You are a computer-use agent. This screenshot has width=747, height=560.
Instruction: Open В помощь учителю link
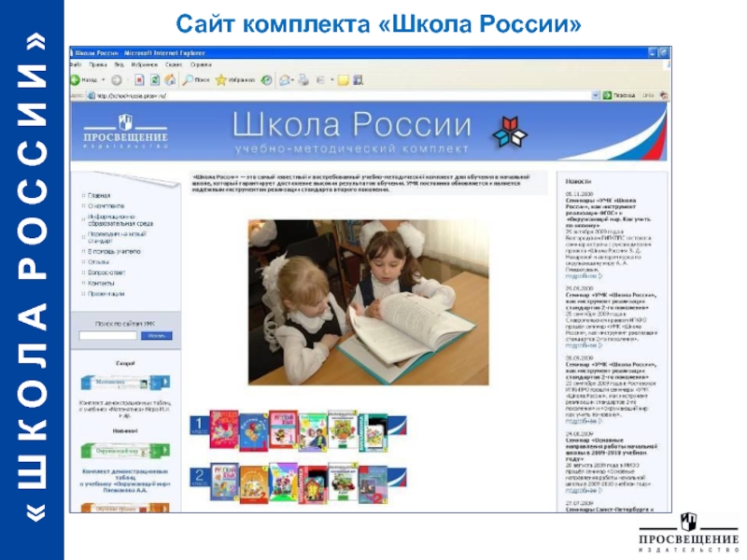click(x=114, y=251)
